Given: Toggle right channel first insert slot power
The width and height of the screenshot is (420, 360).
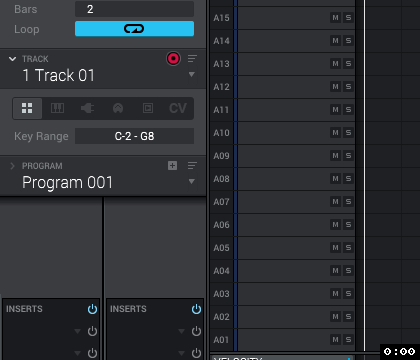Looking at the screenshot, I should 196,331.
